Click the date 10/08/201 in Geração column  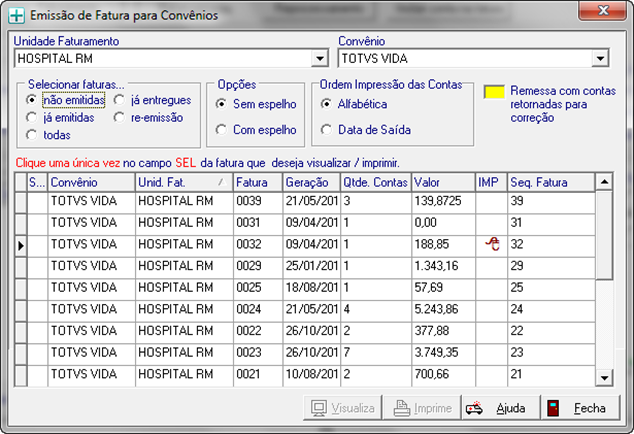click(x=311, y=376)
